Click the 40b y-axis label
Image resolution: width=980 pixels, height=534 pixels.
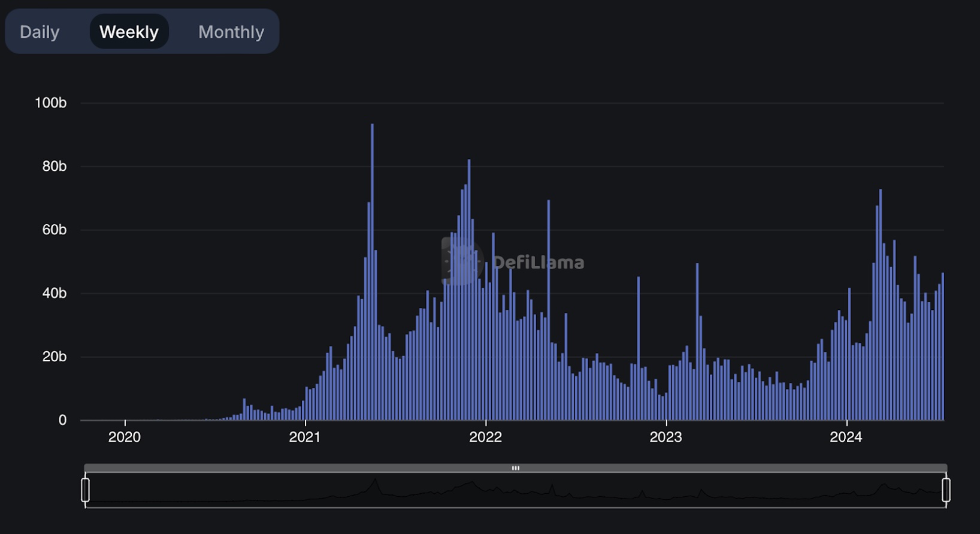point(55,294)
